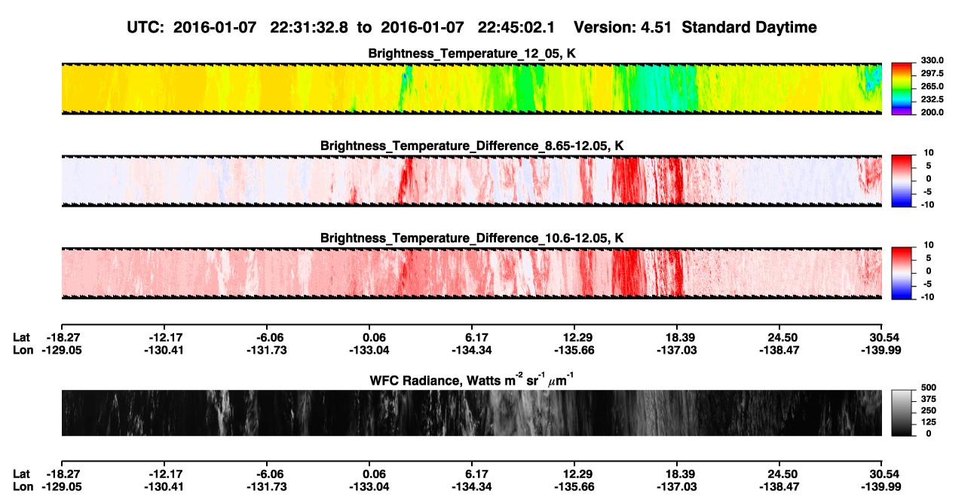Click latitude 6.17 under the WFC Radiance panel
This screenshot has height=503, width=980.
point(472,474)
